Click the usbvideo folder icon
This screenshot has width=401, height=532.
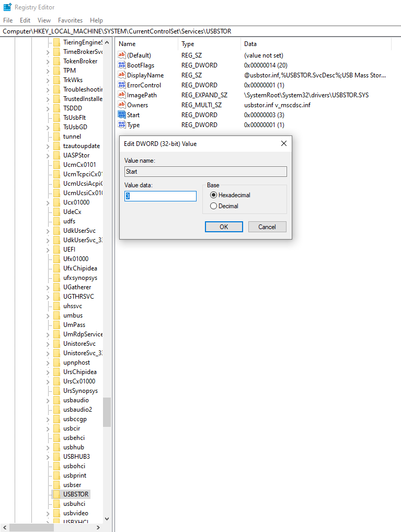56,513
